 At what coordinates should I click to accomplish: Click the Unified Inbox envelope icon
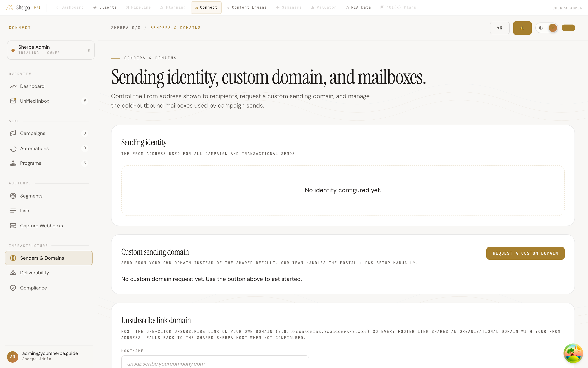[x=13, y=101]
